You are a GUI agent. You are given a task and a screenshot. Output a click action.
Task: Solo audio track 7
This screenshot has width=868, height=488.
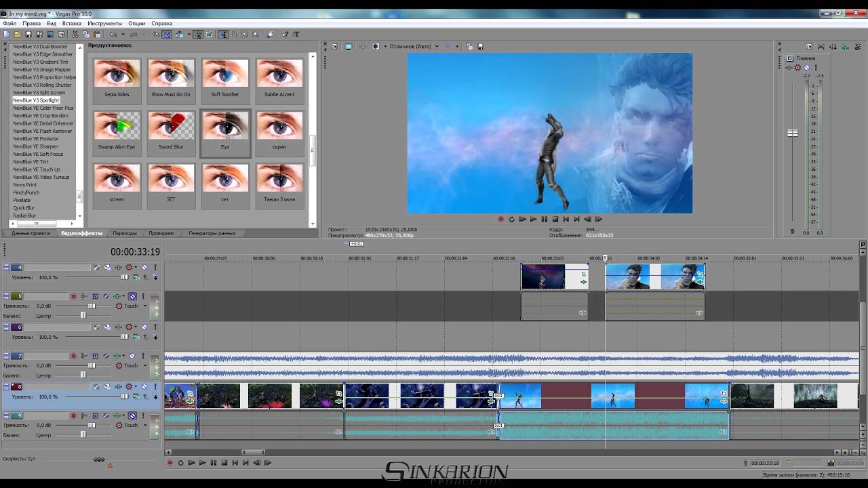(x=143, y=356)
